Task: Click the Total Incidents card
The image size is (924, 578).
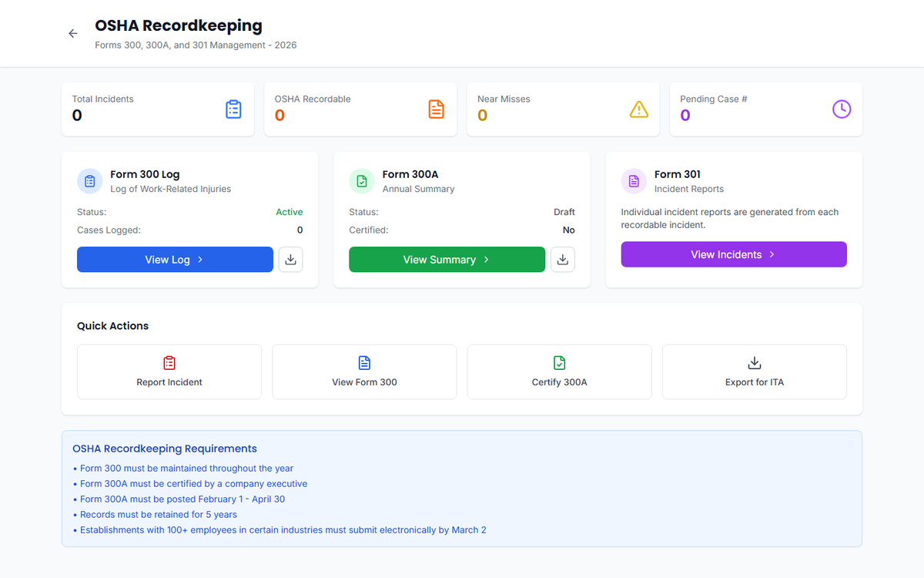Action: click(x=158, y=109)
